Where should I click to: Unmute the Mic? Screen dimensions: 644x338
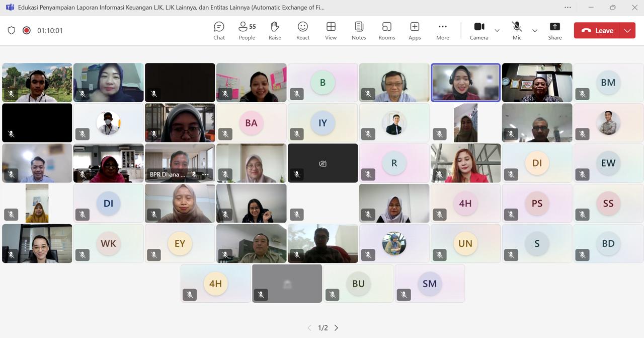(517, 31)
